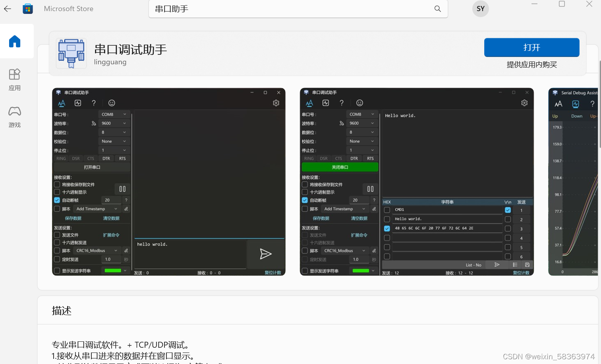Click the 描述 heading
This screenshot has height=364, width=601.
click(x=62, y=311)
